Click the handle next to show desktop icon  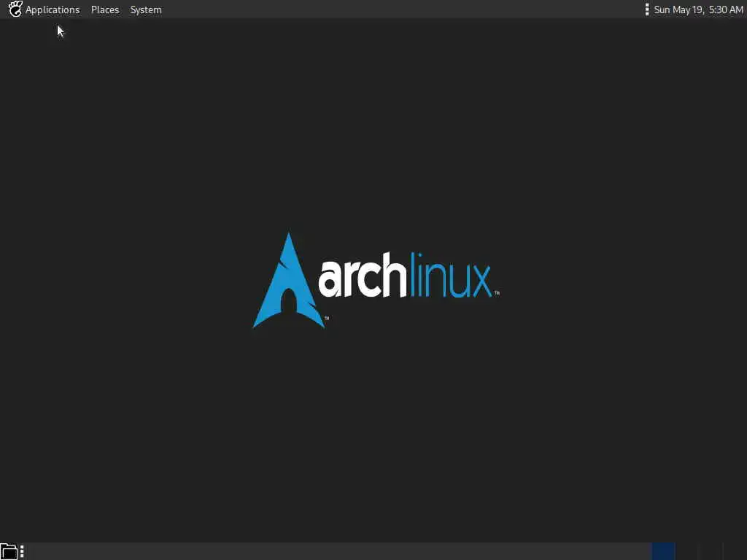click(22, 551)
